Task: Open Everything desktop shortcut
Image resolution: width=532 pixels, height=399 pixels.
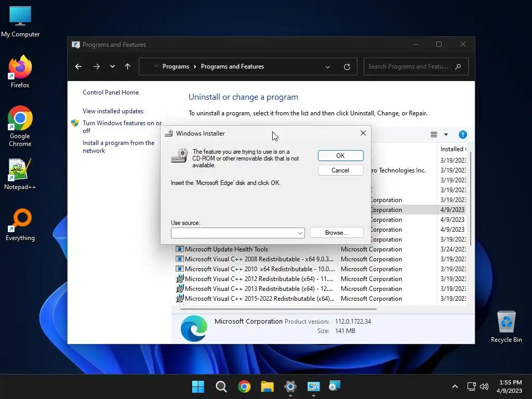Action: coord(20,224)
